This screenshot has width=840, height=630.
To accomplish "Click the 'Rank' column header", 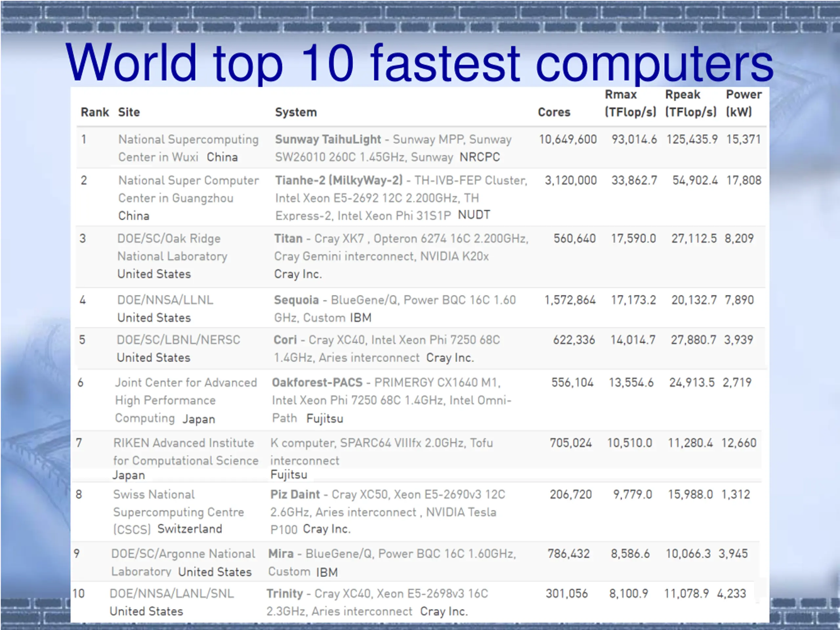I will coord(95,113).
